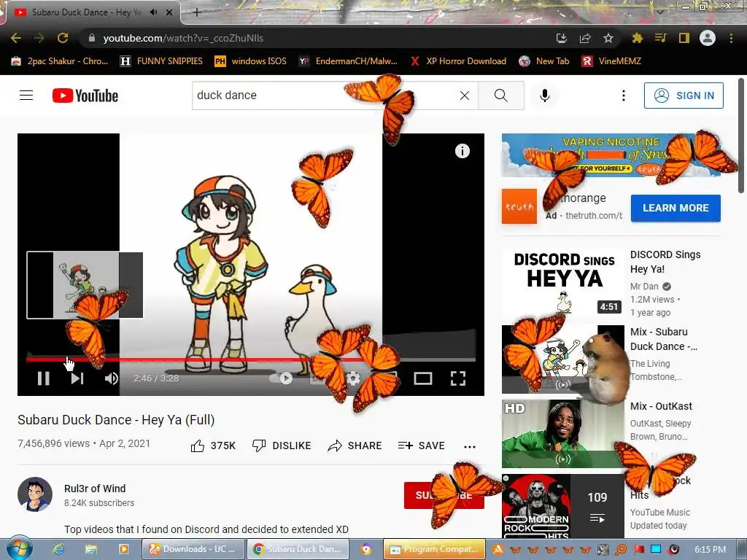747x560 pixels.
Task: Open YouTube settings three-dot menu
Action: point(623,96)
